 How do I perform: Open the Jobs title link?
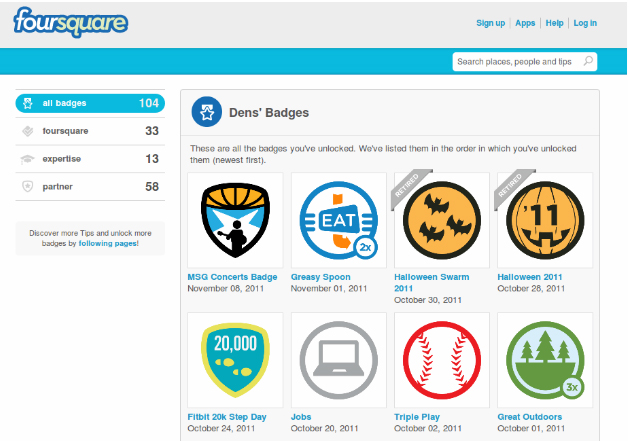pyautogui.click(x=301, y=417)
